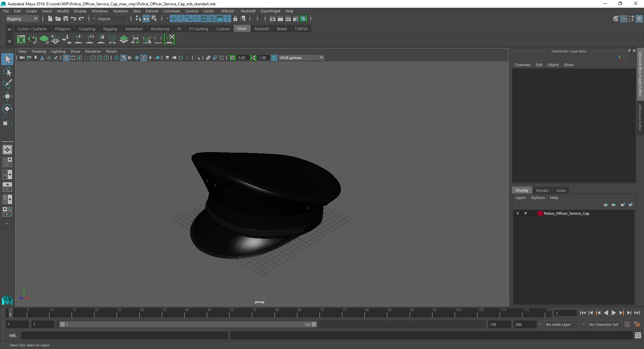Click the Save Scene disk icon

[66, 19]
